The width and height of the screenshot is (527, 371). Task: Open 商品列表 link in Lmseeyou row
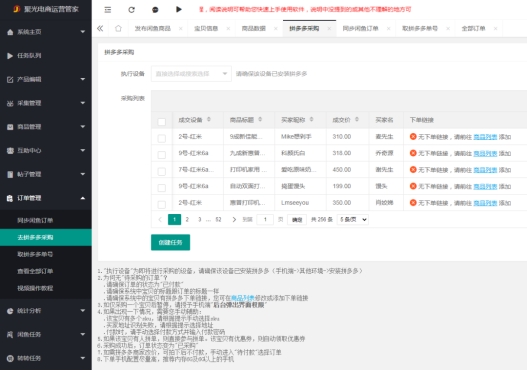click(485, 203)
